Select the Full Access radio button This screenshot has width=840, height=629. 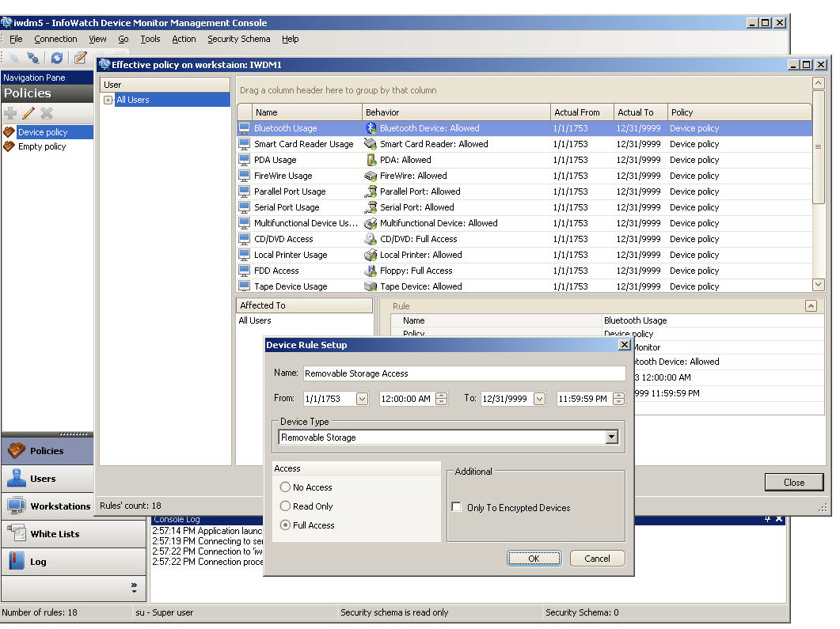(285, 525)
